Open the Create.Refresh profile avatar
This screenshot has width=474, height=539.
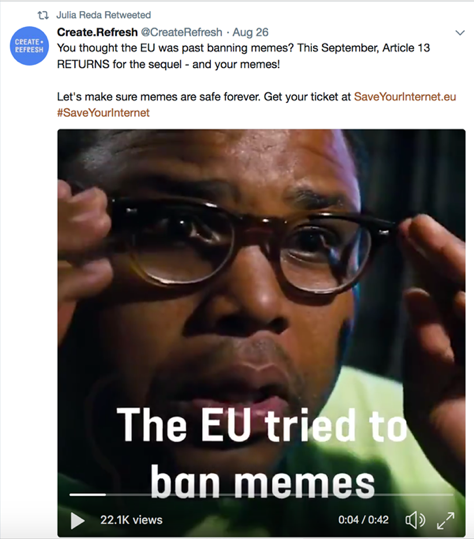coord(29,46)
